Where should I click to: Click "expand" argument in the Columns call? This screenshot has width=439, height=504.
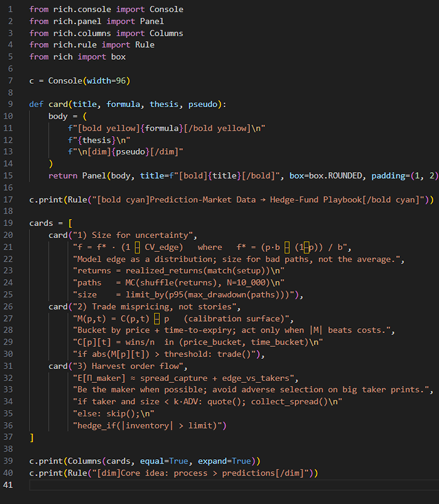click(212, 461)
